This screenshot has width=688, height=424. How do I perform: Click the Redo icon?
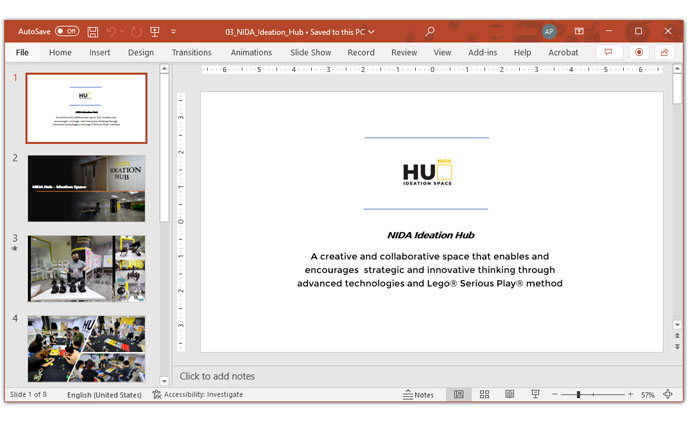click(x=136, y=32)
